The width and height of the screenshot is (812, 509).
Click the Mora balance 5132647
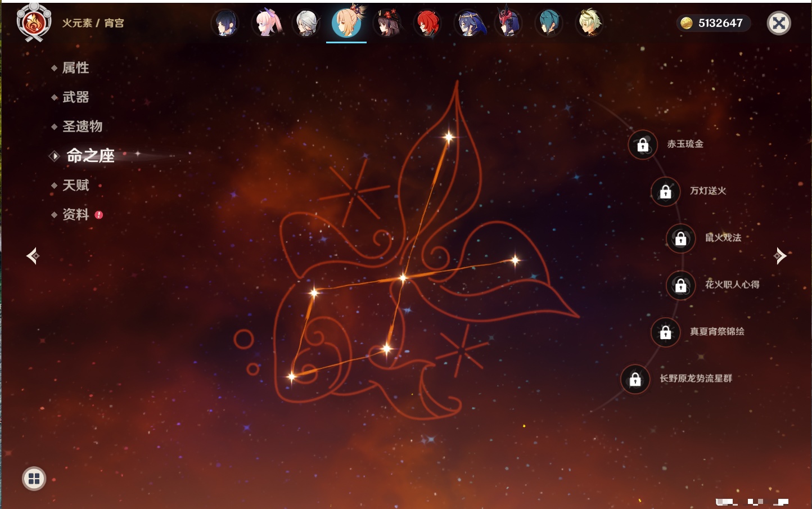(714, 23)
